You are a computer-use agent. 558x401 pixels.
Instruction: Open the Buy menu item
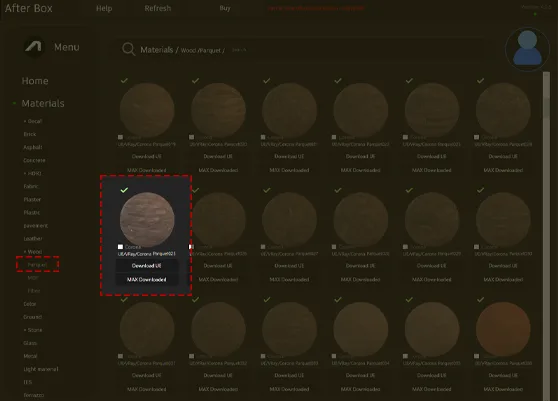tap(225, 8)
